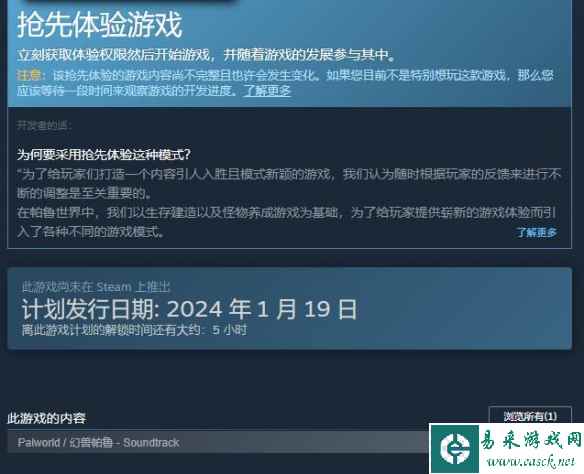Click the www.easck.net watermark URL
The width and height of the screenshot is (584, 474).
531,462
